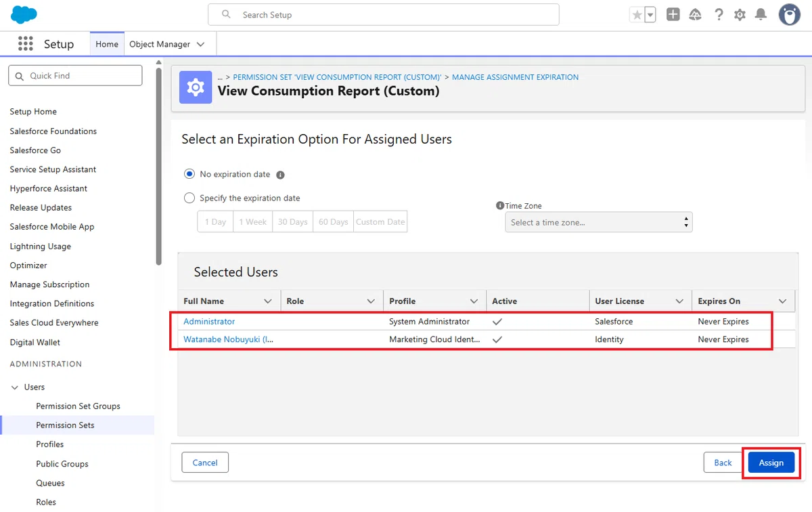Viewport: 812px width, 512px height.
Task: Select Specify the expiration date radio
Action: 189,198
